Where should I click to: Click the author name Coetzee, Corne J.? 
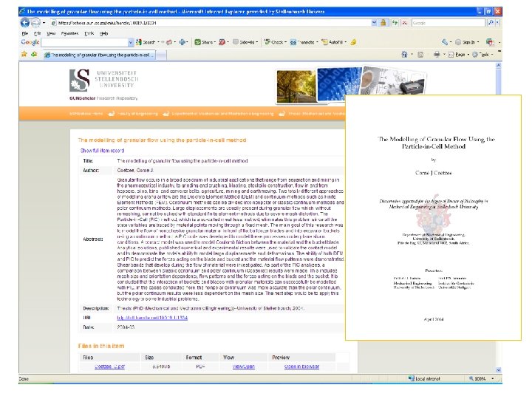click(x=135, y=171)
